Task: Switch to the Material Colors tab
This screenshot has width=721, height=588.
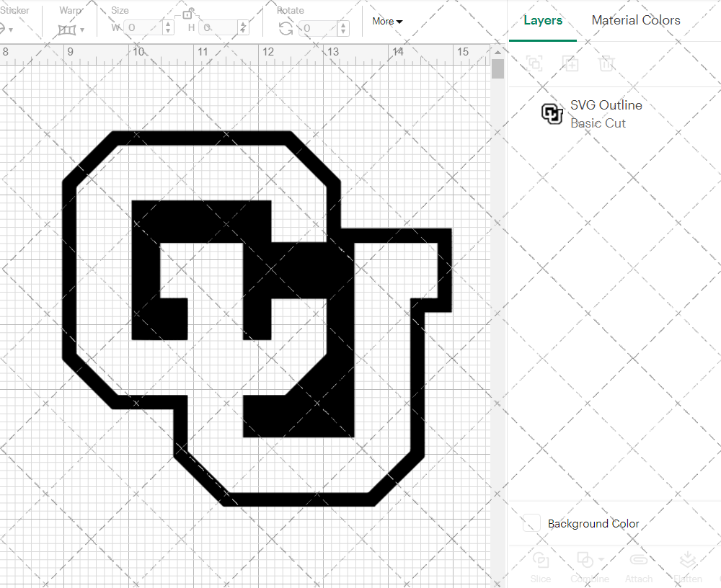Action: click(x=636, y=20)
